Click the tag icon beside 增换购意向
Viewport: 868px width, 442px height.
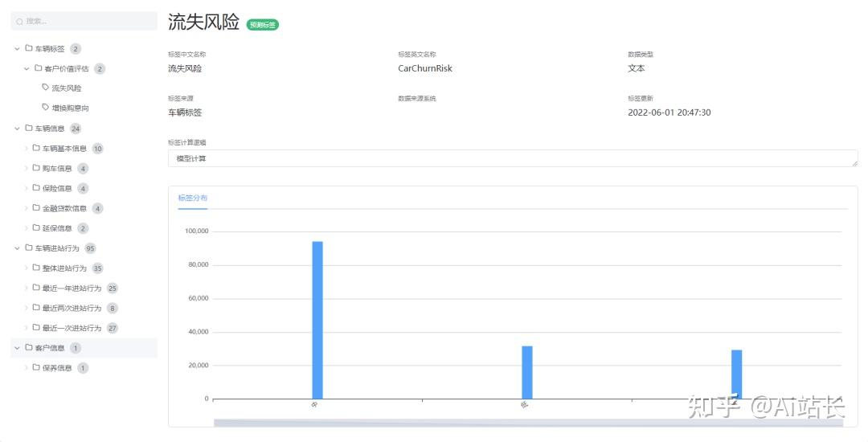click(45, 108)
